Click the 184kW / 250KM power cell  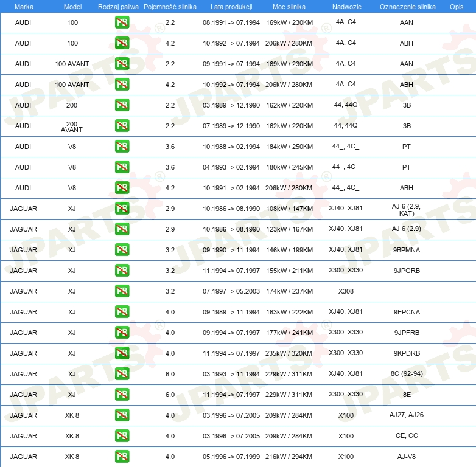289,147
